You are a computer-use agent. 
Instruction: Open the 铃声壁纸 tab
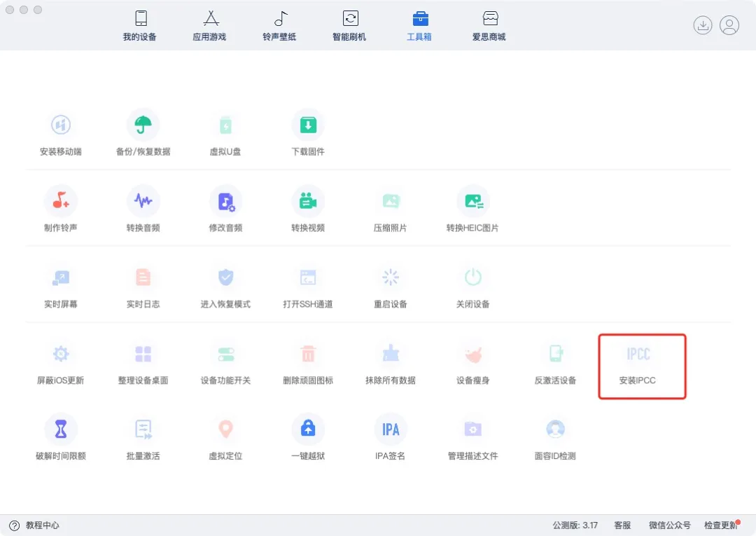tap(280, 26)
